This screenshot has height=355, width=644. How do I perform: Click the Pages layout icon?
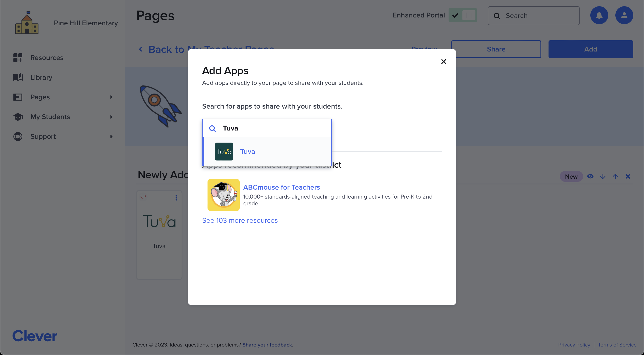click(18, 97)
